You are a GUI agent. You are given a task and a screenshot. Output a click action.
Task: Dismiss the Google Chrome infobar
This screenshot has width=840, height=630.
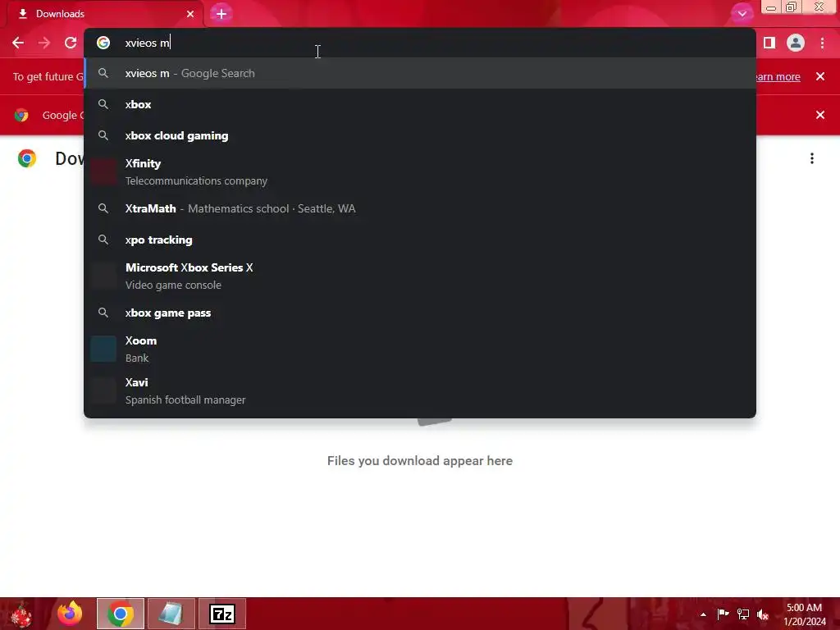[x=820, y=115]
